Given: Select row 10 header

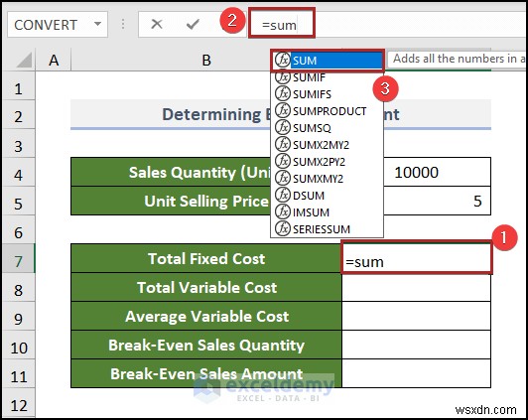Looking at the screenshot, I should (18, 348).
